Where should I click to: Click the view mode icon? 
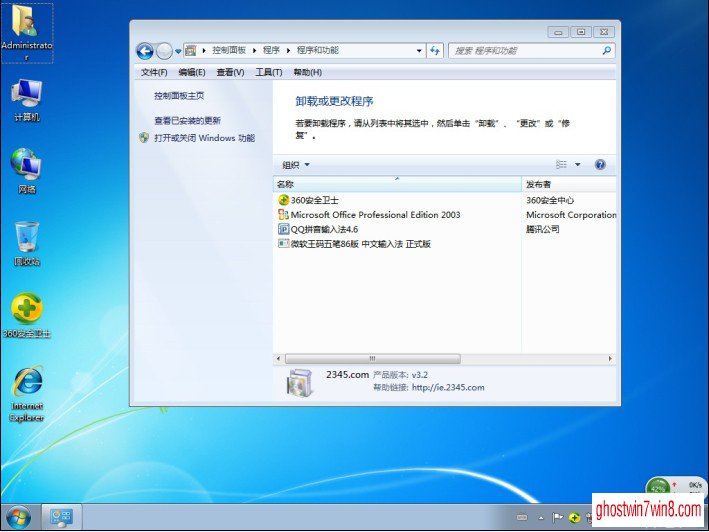[561, 165]
